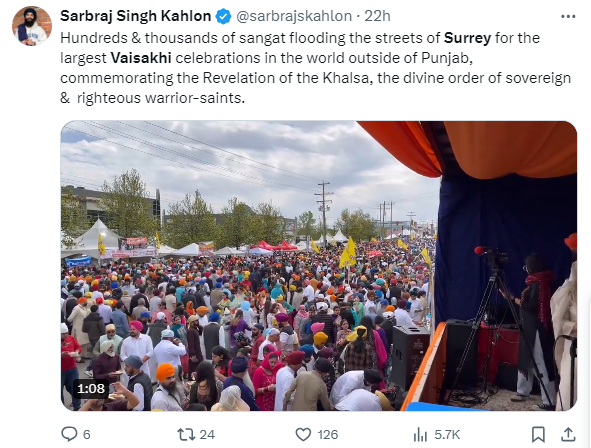Open the three-dot more options menu

(x=568, y=17)
